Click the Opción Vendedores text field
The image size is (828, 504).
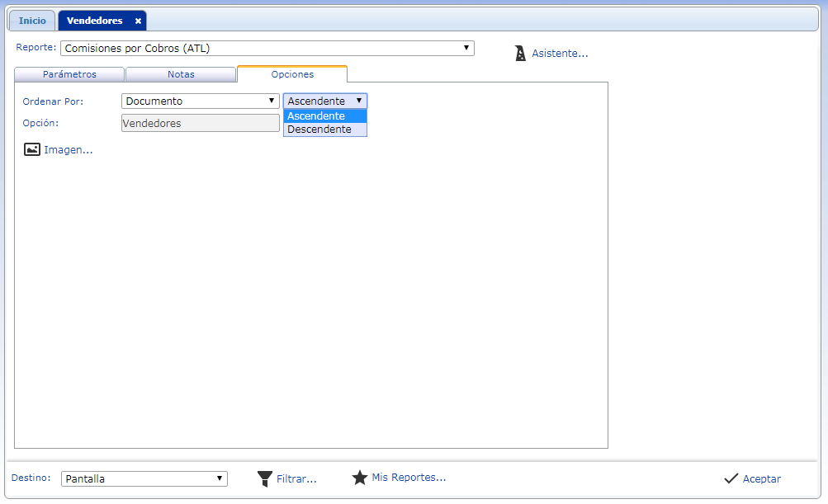(200, 123)
